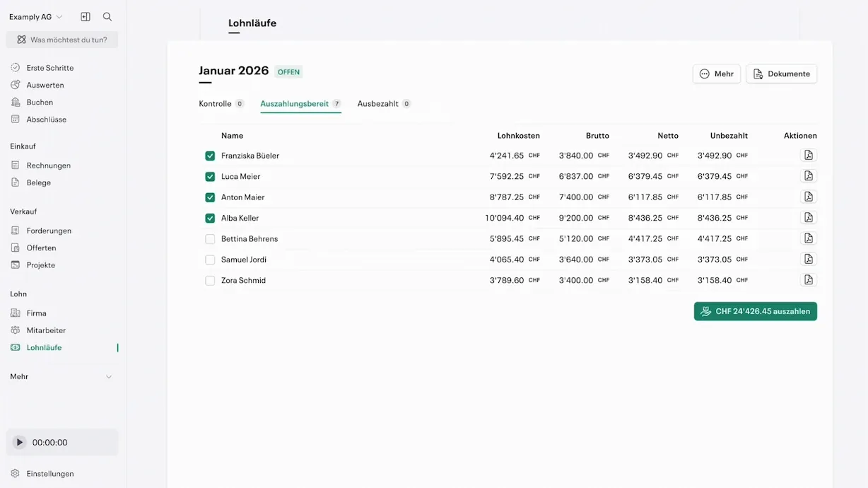The image size is (868, 488).
Task: Click the Brutto column header
Action: (x=597, y=136)
